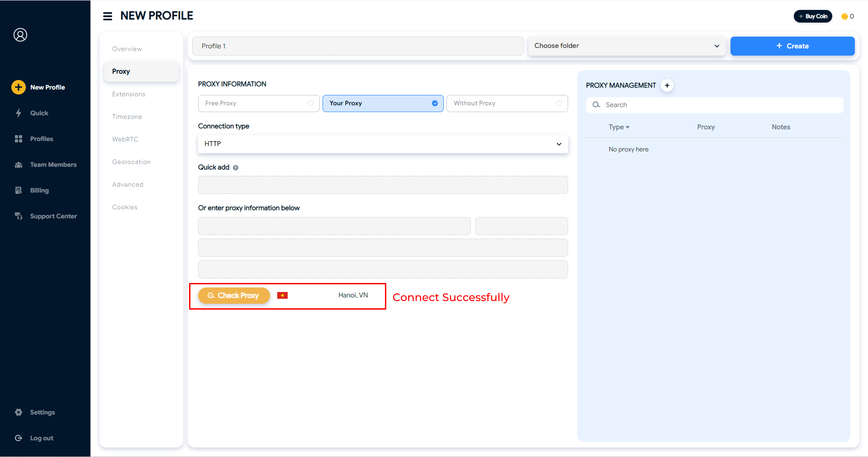The width and height of the screenshot is (868, 457).
Task: Click the user account avatar icon
Action: 20,35
